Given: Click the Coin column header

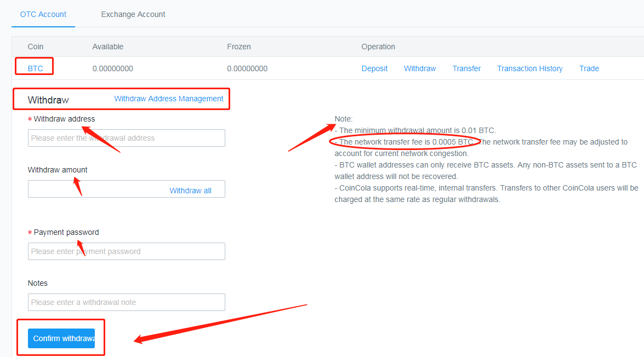Looking at the screenshot, I should [x=36, y=47].
